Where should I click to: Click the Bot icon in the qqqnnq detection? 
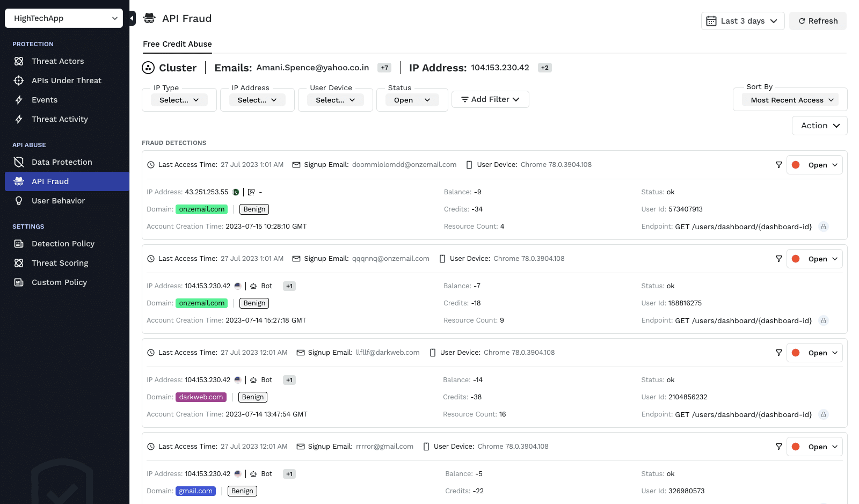coord(253,286)
